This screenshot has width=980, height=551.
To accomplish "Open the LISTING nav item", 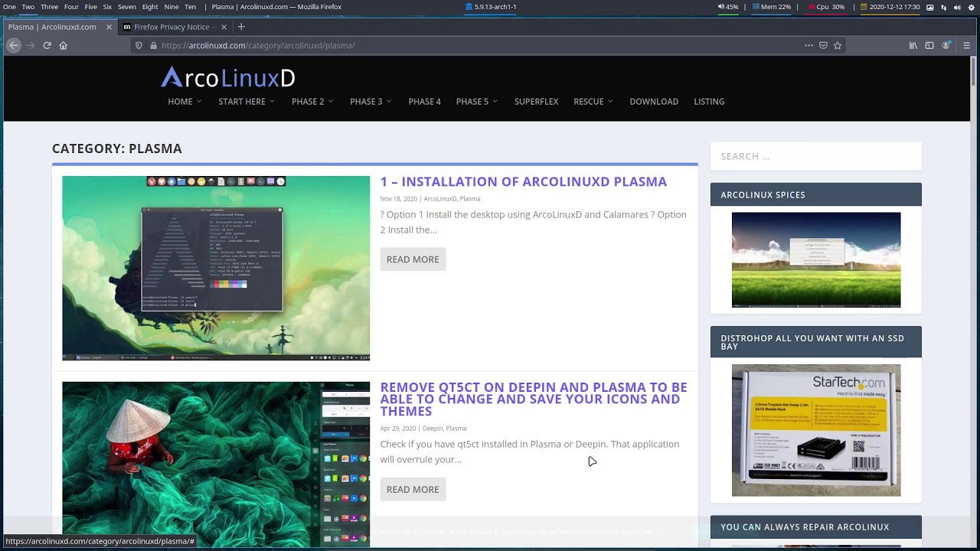I will (x=709, y=101).
